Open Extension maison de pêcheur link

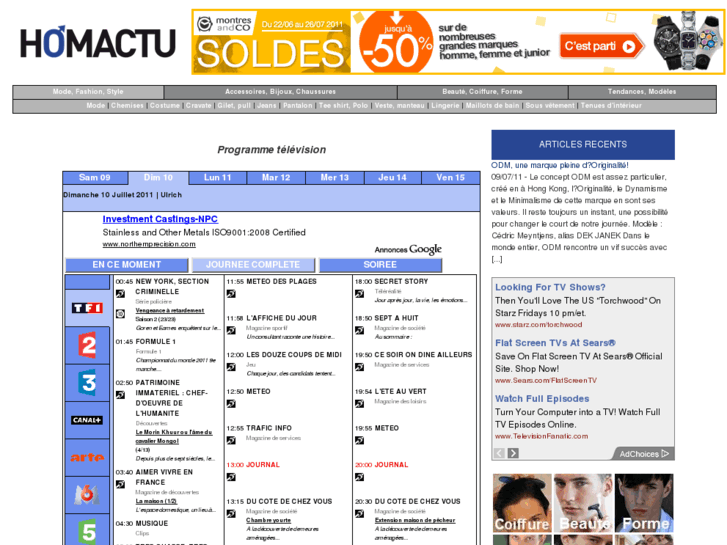click(415, 520)
